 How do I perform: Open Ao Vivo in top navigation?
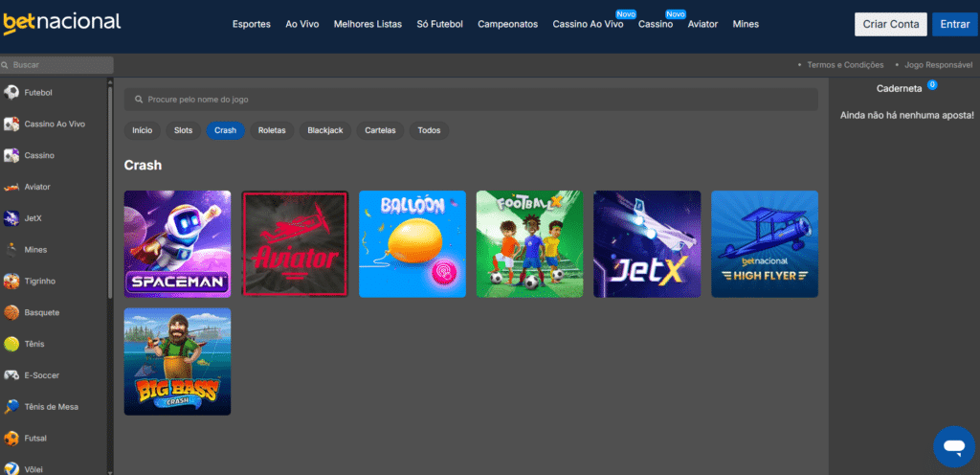click(x=301, y=24)
